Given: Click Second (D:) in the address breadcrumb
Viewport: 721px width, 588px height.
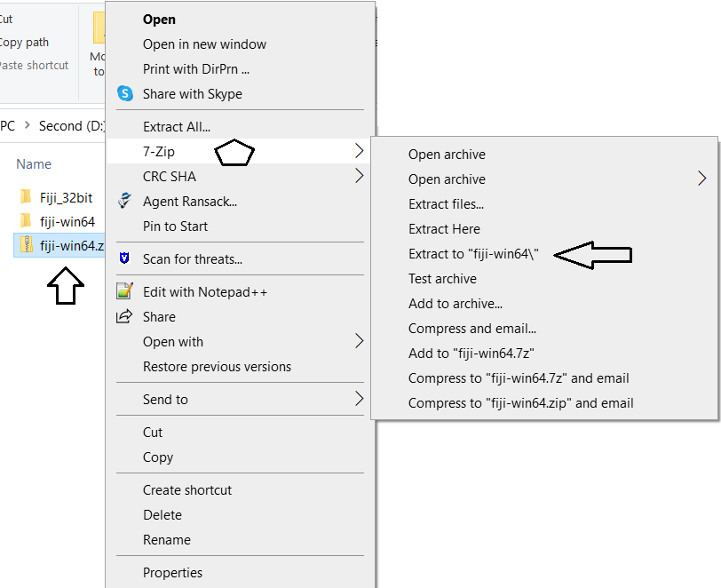Looking at the screenshot, I should click(72, 125).
